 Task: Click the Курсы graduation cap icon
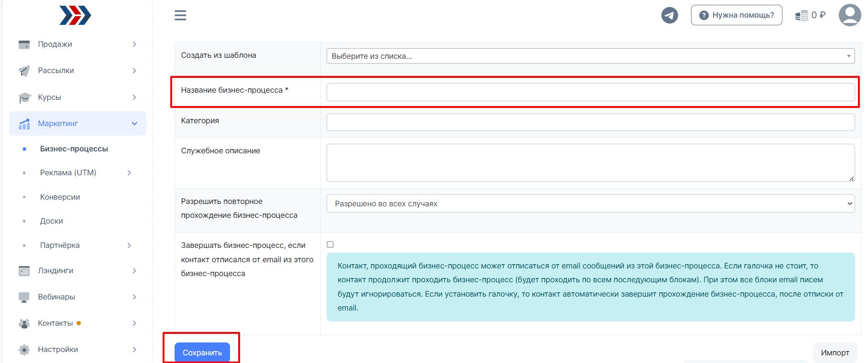click(x=24, y=97)
